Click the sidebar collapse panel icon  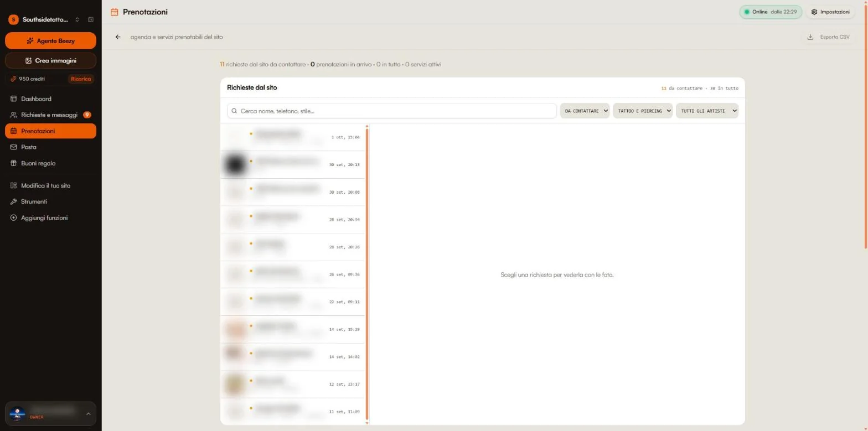(x=91, y=20)
